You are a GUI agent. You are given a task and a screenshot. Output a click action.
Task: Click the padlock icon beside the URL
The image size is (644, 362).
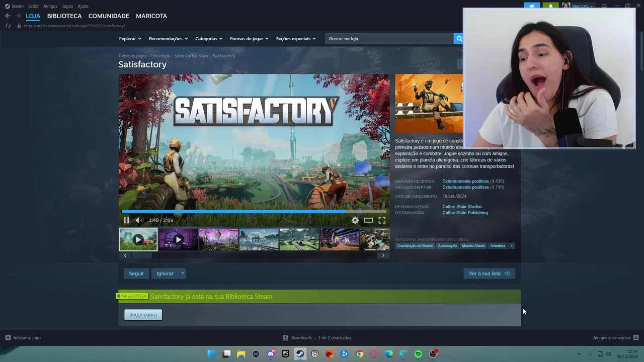tap(19, 26)
